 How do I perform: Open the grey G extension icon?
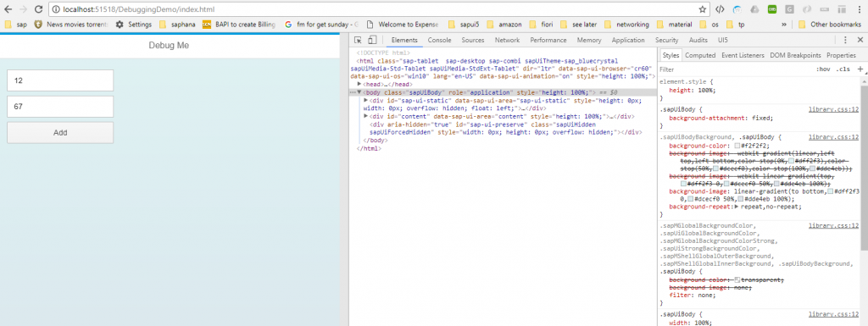click(x=789, y=9)
